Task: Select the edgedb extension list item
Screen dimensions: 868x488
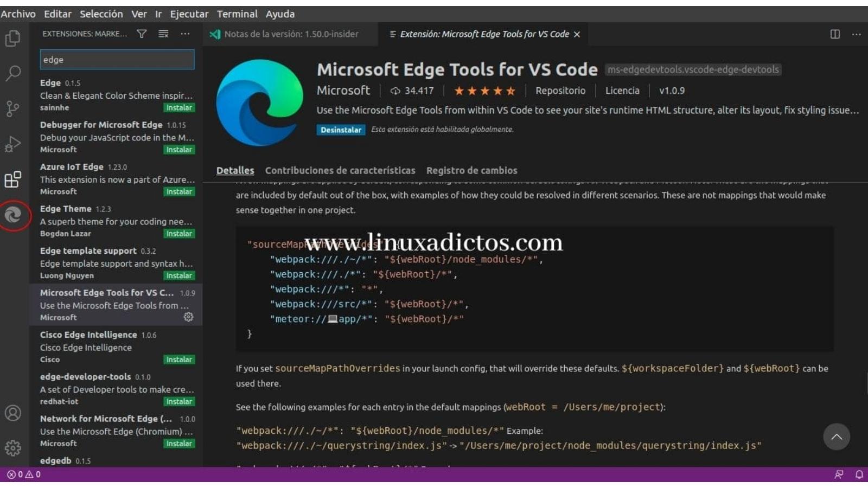Action: (116, 461)
